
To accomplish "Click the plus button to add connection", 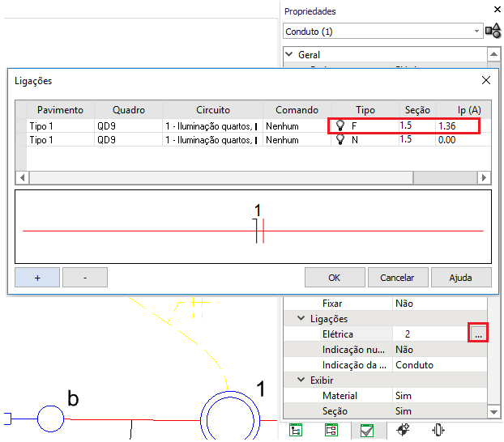I will pyautogui.click(x=37, y=278).
